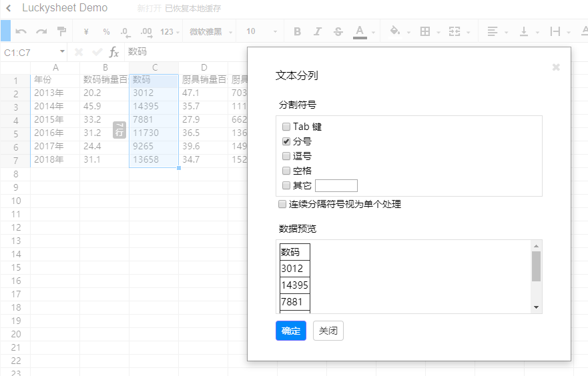Toggle italic formatting
The width and height of the screenshot is (588, 376).
[318, 31]
